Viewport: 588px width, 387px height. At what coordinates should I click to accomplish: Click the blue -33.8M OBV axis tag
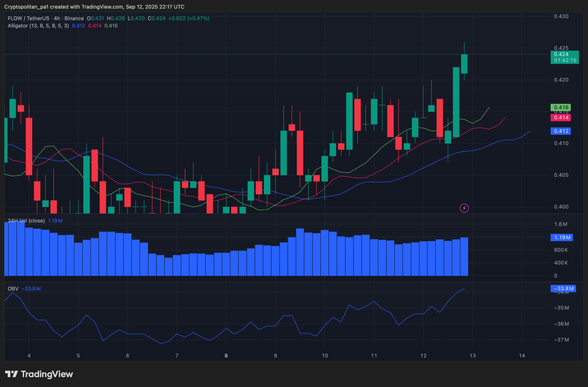pyautogui.click(x=563, y=288)
